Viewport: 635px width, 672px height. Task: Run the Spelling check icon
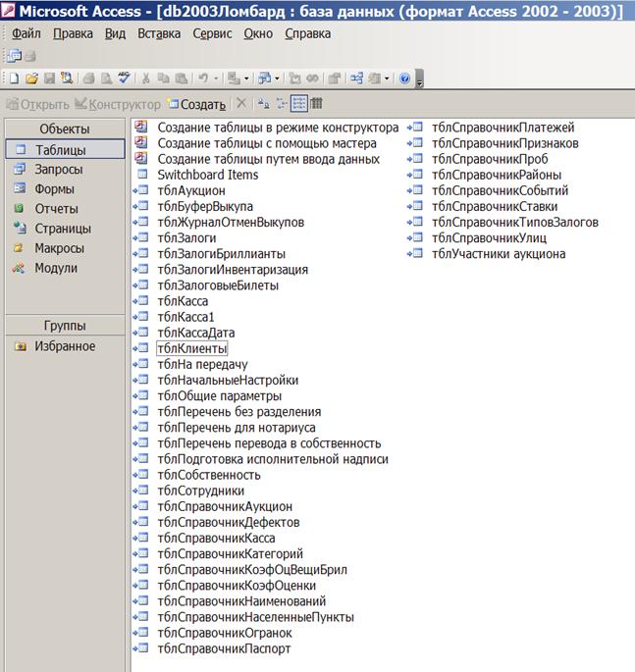point(124,78)
